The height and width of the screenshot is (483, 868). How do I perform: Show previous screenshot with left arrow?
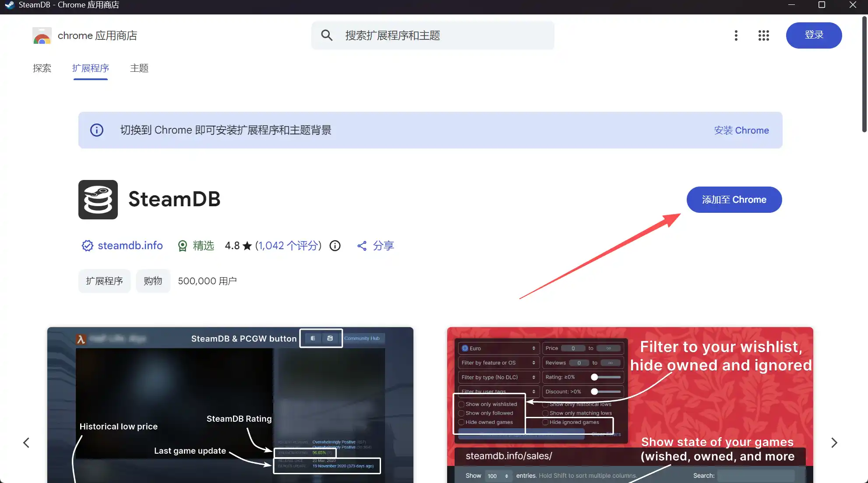26,443
